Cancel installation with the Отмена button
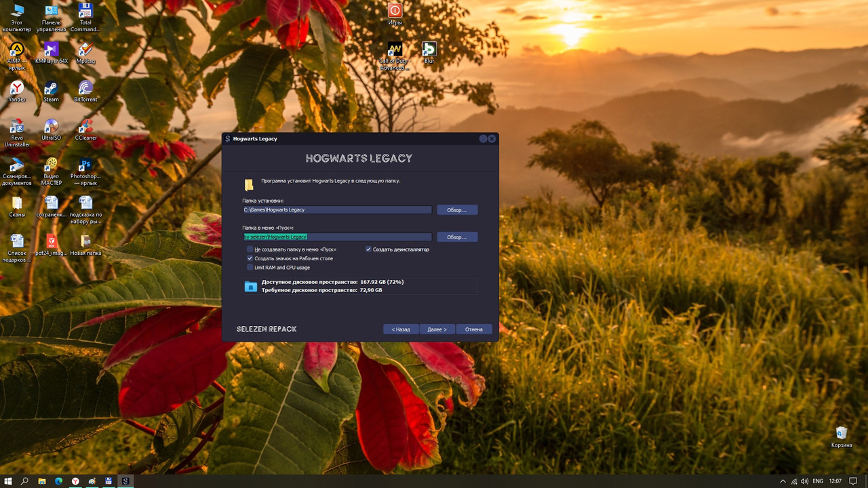868x488 pixels. [474, 329]
